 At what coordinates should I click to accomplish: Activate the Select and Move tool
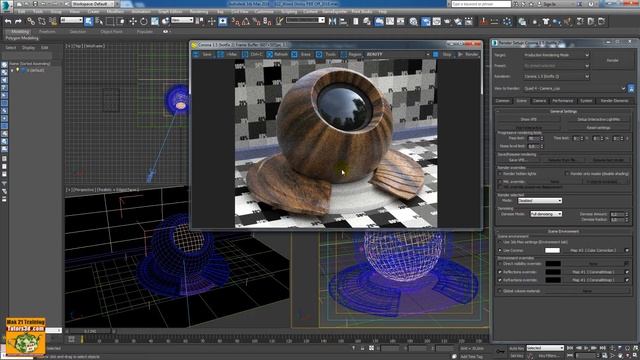(x=133, y=21)
